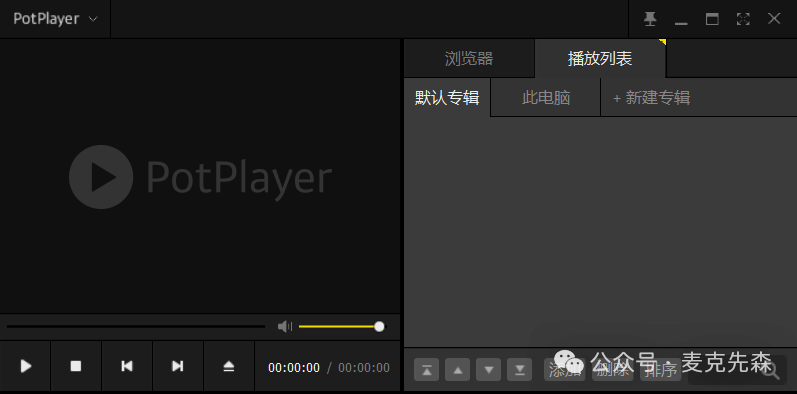Maximize the PotPlayer window
Image resolution: width=797 pixels, height=394 pixels.
[x=712, y=19]
